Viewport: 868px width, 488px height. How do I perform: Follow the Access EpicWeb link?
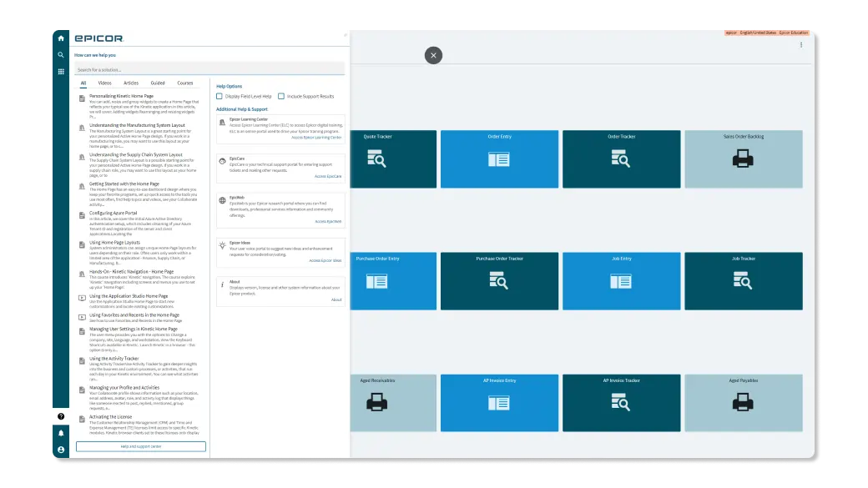[x=328, y=221]
